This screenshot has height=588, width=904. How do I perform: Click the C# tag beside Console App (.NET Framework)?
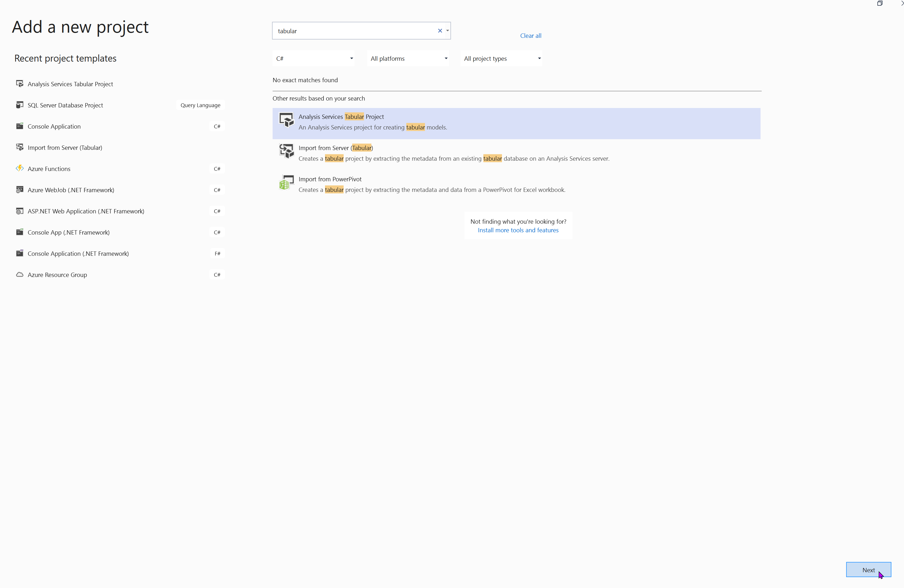pyautogui.click(x=217, y=233)
